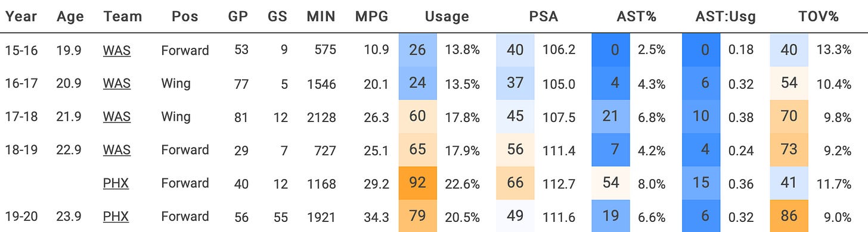Click the Usage percentile cell showing 79
This screenshot has width=868, height=232.
pos(417,217)
